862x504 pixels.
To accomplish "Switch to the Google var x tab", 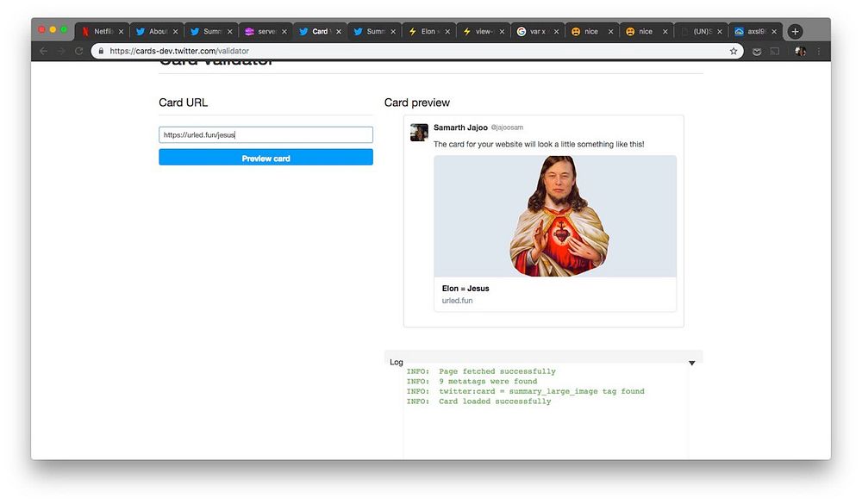I will click(x=533, y=31).
